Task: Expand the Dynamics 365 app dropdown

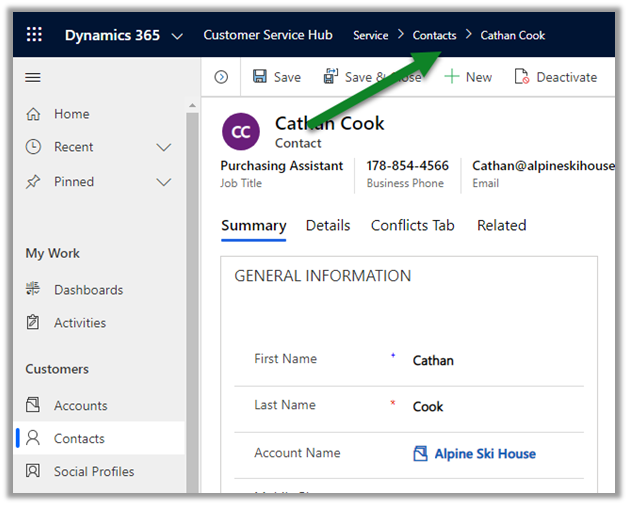Action: pyautogui.click(x=177, y=36)
